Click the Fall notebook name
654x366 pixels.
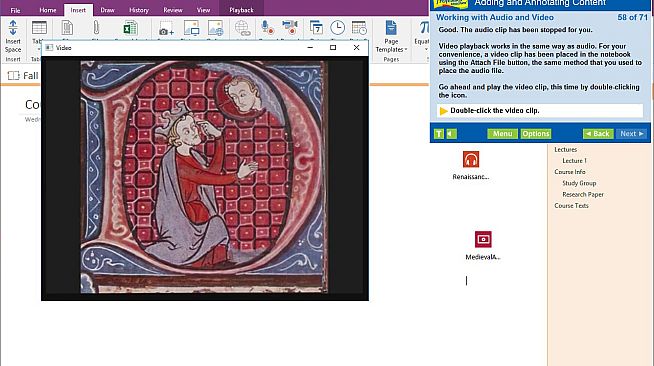coord(30,75)
